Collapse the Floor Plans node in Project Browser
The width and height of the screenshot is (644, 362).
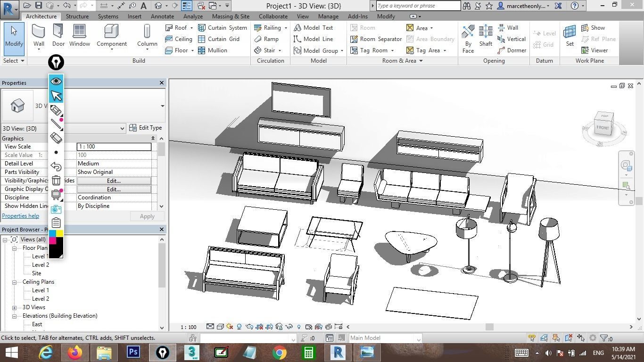tap(15, 247)
